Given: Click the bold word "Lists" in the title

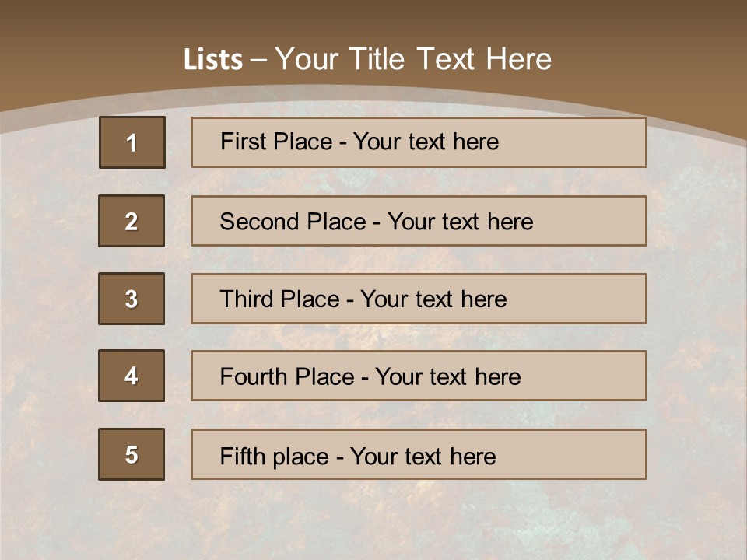Looking at the screenshot, I should click(x=213, y=60).
